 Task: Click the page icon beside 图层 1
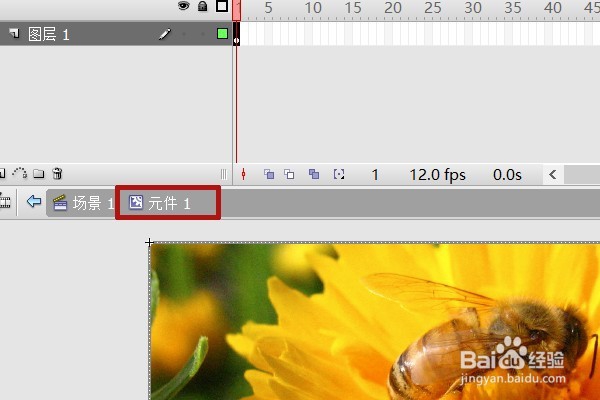(x=15, y=33)
